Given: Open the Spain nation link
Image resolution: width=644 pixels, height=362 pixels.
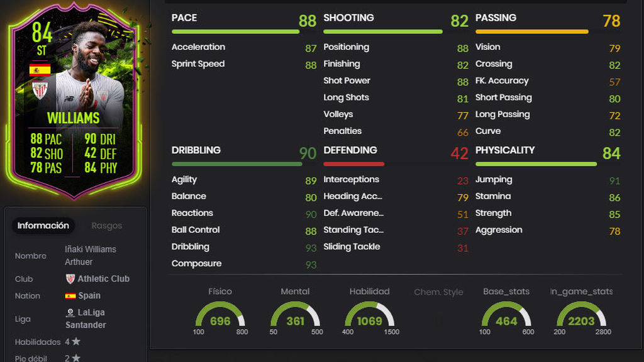Looking at the screenshot, I should pos(89,295).
